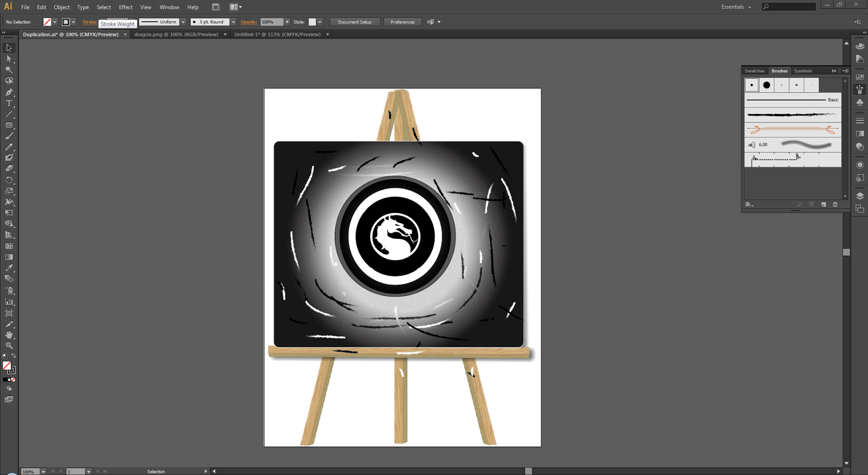The width and height of the screenshot is (868, 475).
Task: Open the graphic Style dropdown arrow
Action: coord(320,22)
